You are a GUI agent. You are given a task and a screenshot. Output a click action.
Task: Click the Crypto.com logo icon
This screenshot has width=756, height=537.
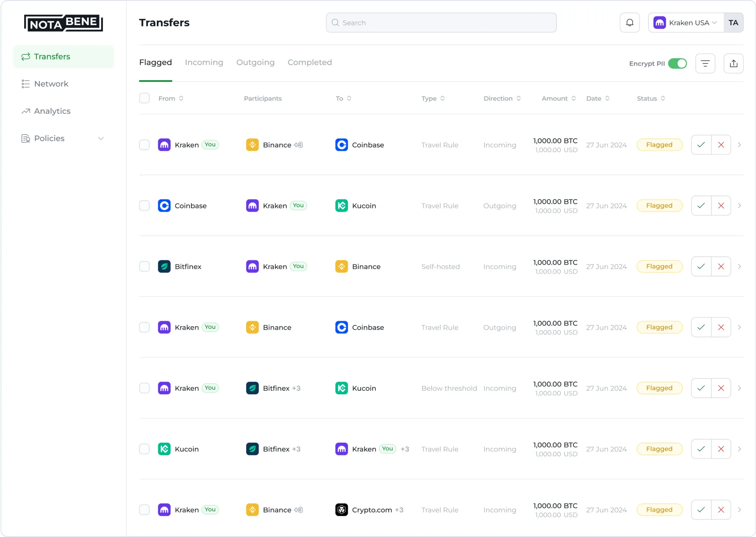341,510
